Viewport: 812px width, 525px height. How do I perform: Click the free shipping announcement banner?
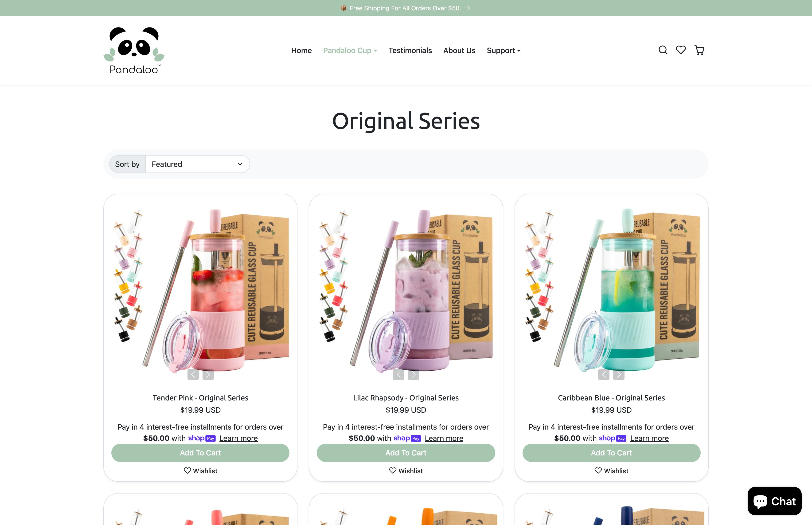pos(406,8)
